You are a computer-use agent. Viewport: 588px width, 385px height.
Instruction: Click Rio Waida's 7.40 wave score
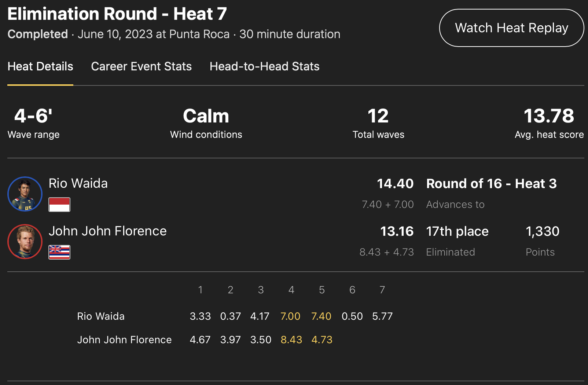click(x=321, y=316)
